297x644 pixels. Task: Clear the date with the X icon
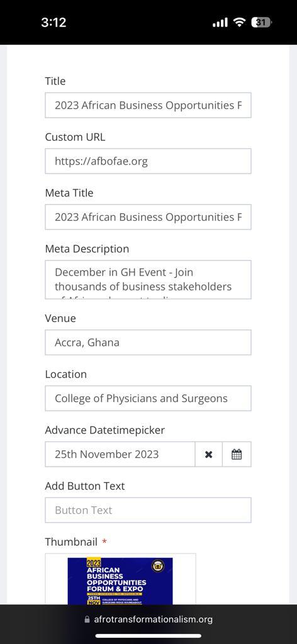tap(209, 454)
